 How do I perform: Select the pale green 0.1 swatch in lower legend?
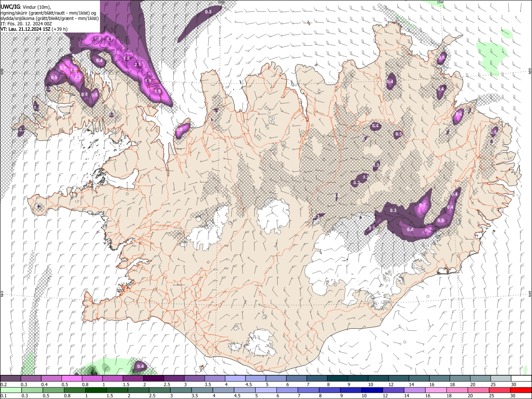coord(10,390)
